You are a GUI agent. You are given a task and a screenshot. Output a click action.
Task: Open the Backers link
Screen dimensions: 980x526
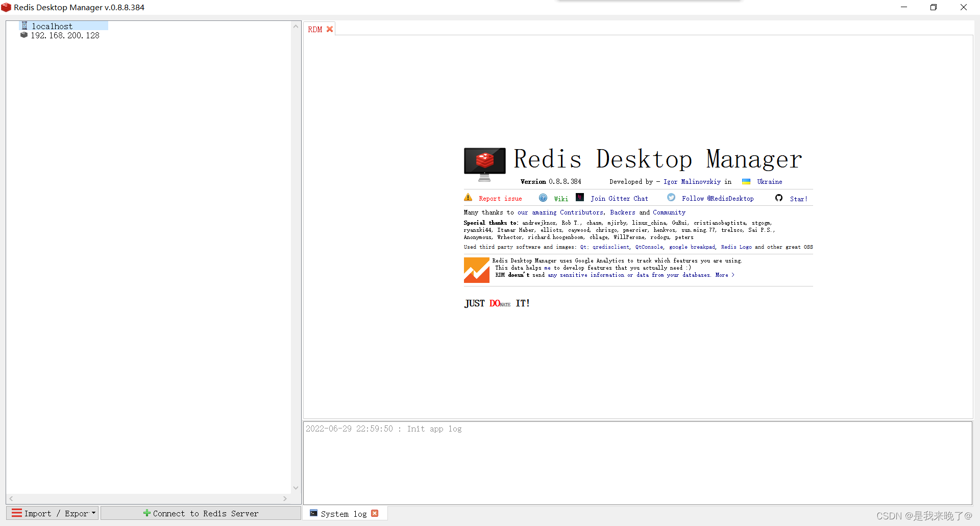[623, 212]
